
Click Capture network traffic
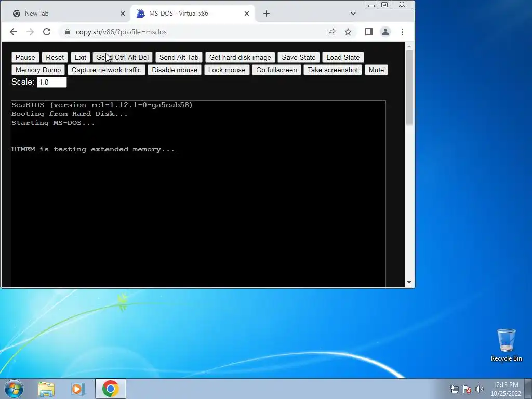pos(106,70)
